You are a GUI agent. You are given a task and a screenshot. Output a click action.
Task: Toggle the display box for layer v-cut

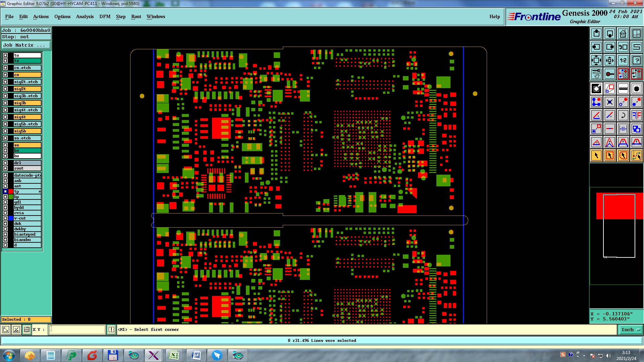click(5, 218)
